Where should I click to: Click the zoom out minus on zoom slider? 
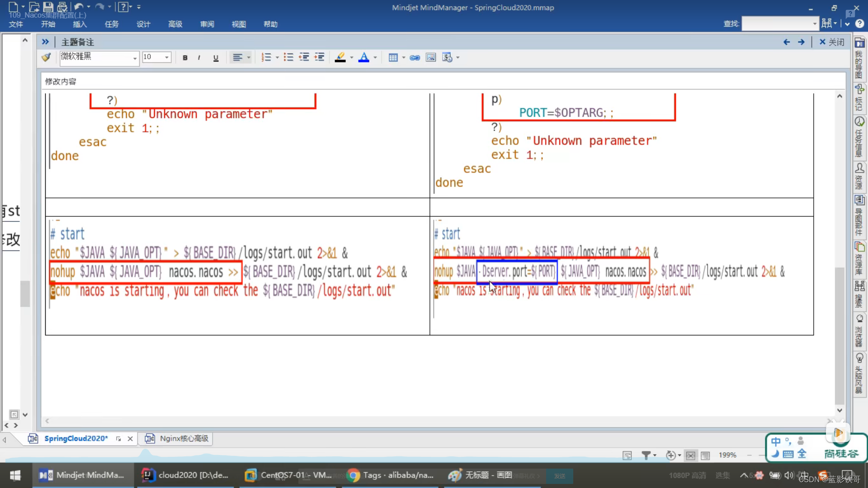coord(750,455)
